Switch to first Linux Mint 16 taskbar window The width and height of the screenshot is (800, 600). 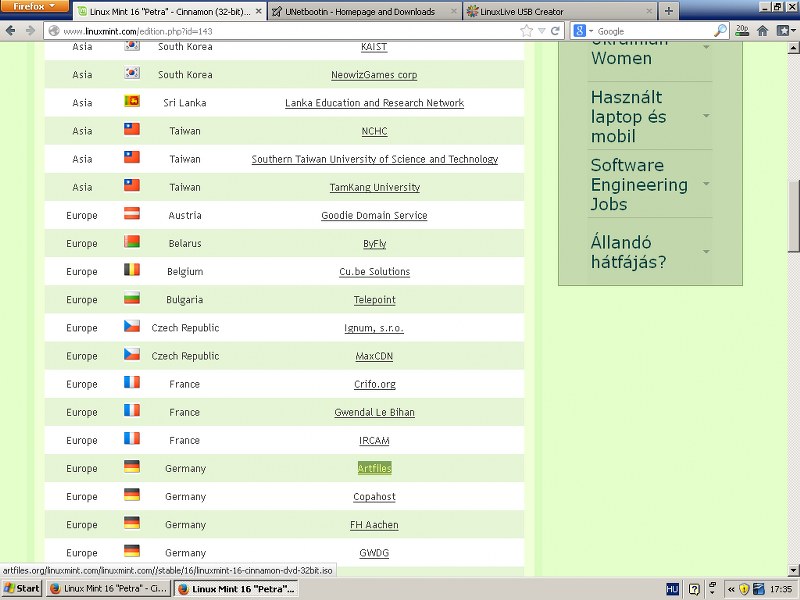point(108,588)
